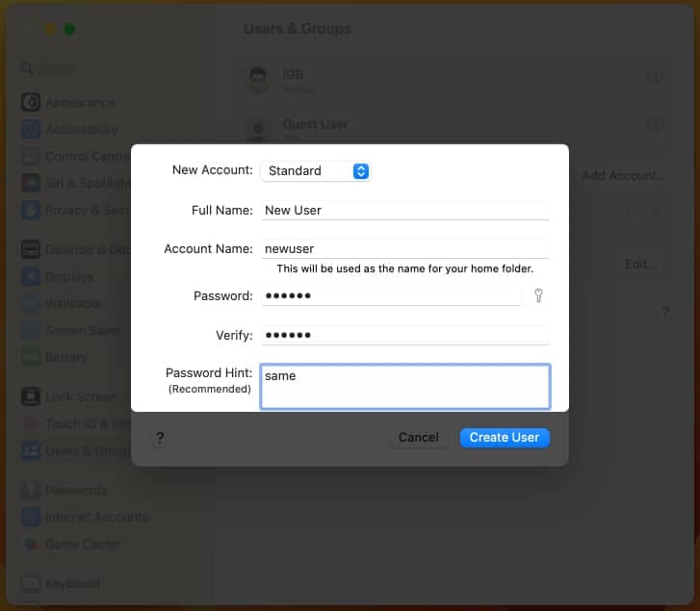Open Privacy & Security icon in sidebar
Screen dimensions: 700x611
coord(31,210)
